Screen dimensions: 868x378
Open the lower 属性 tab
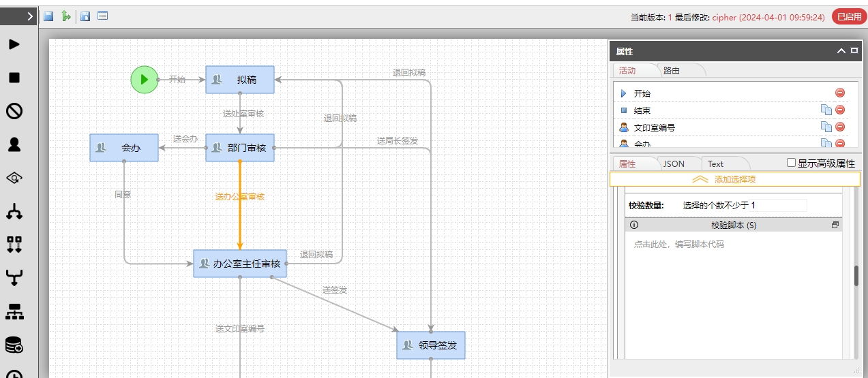pos(627,163)
